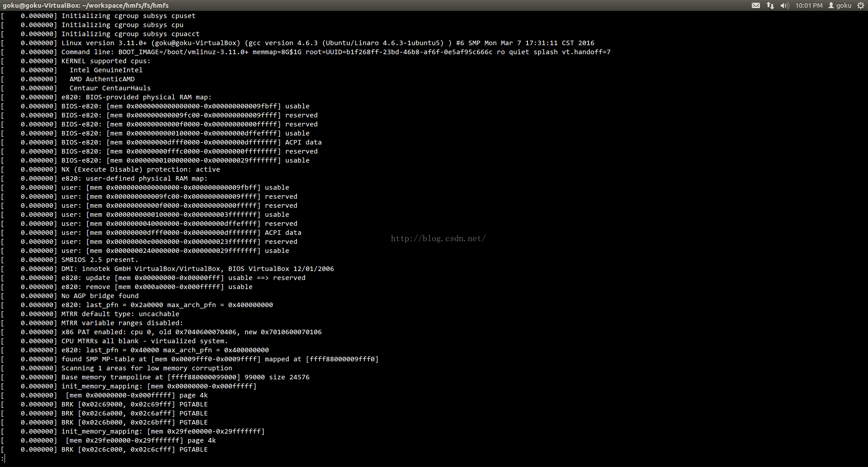Open the goku user menu
The width and height of the screenshot is (868, 467).
(x=840, y=5)
